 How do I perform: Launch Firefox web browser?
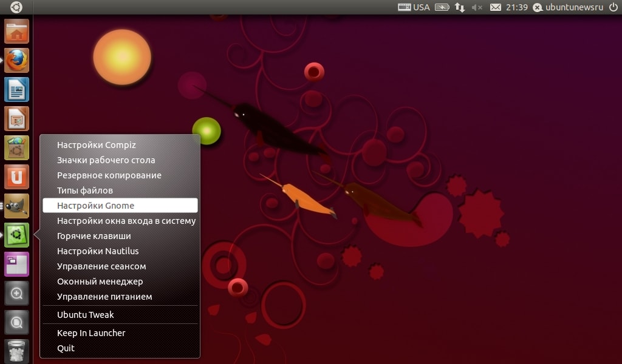(x=16, y=60)
